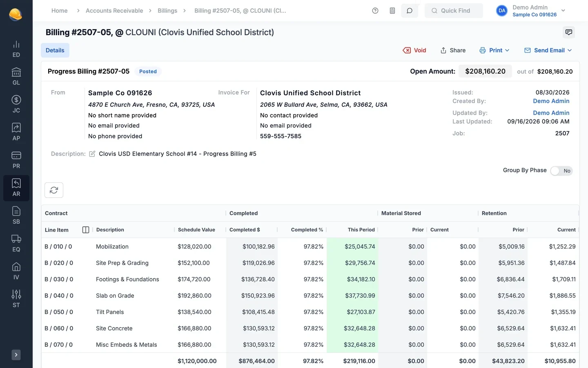Image resolution: width=588 pixels, height=368 pixels.
Task: Expand the Print dropdown
Action: tap(494, 50)
